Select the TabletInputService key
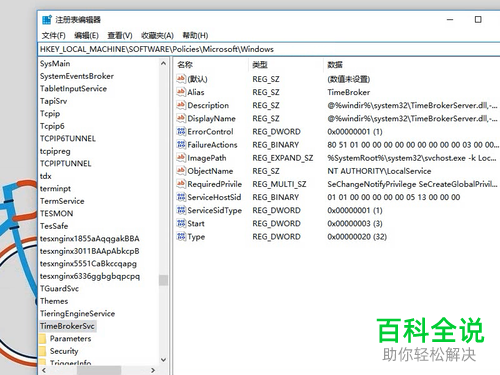500x375 pixels. [73, 88]
